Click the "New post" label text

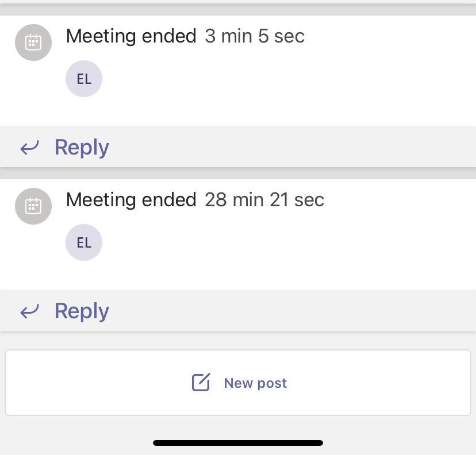tap(255, 383)
